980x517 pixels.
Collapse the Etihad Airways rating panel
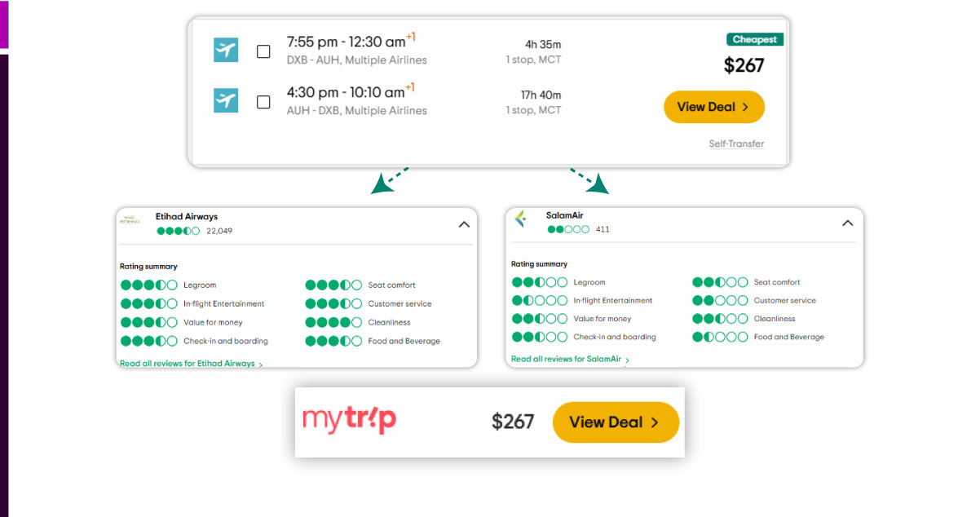(464, 224)
